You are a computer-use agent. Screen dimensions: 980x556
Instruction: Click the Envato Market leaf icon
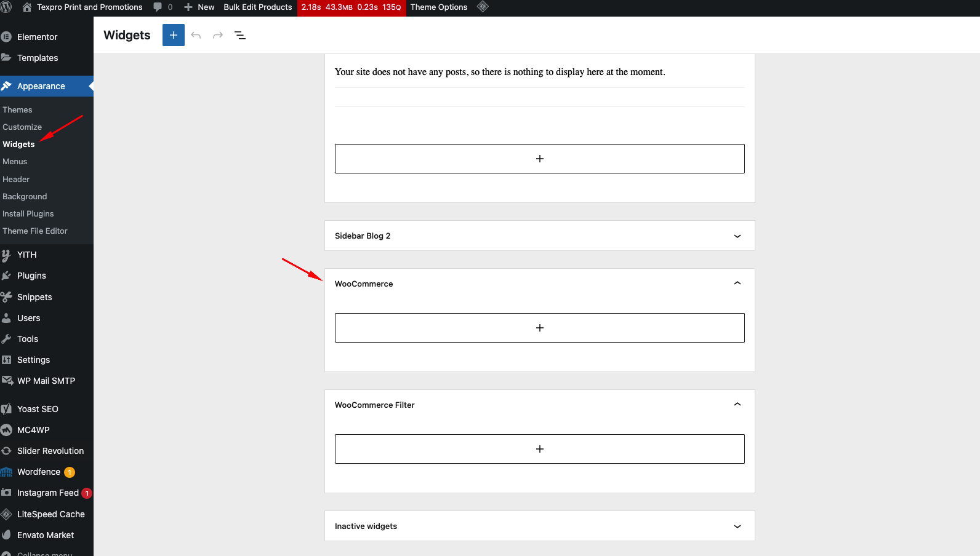coord(6,535)
